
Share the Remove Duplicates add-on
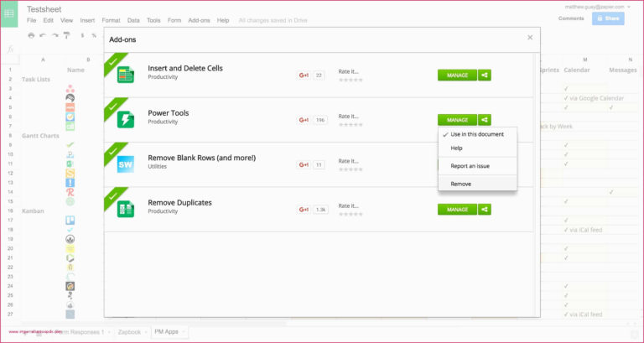[x=485, y=209]
